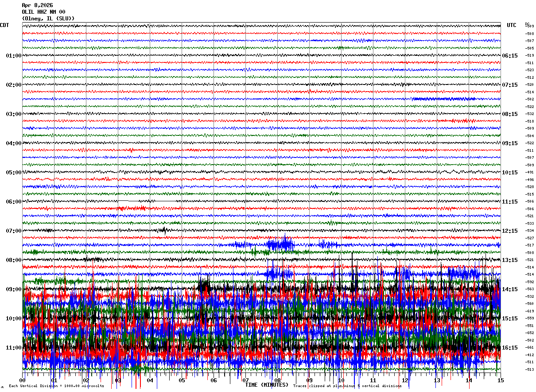536x392 pixels.
Task: Click the -661 DC offset value
Action: [529, 348]
